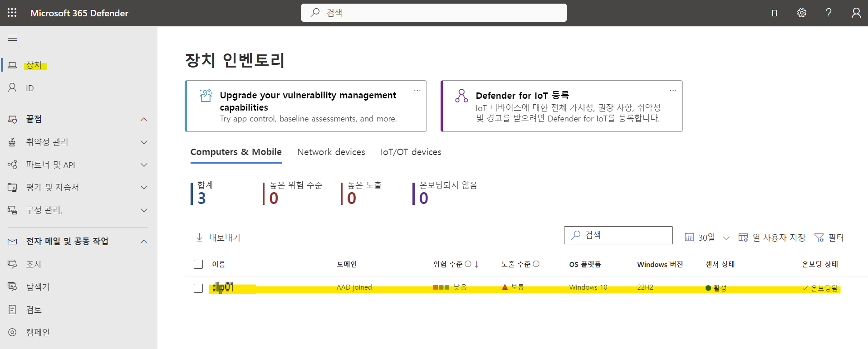Switch to Computers & Mobile tab
Viewport: 868px width, 349px height.
tap(236, 152)
